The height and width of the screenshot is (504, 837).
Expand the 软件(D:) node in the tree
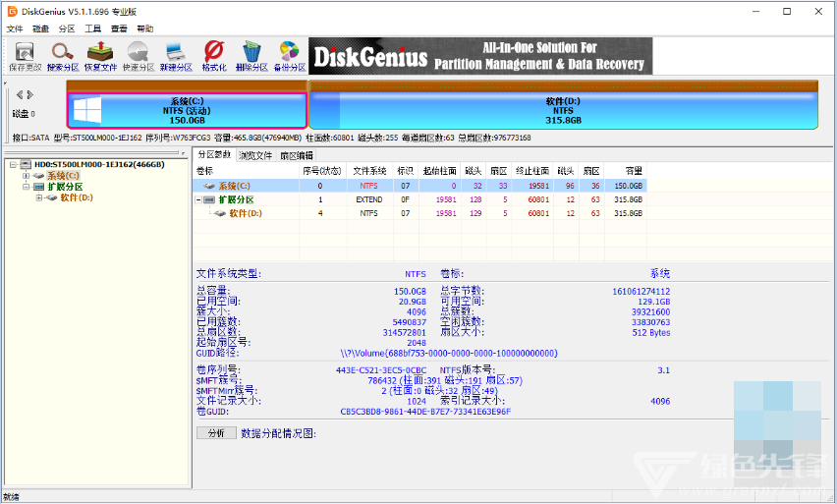pos(39,197)
